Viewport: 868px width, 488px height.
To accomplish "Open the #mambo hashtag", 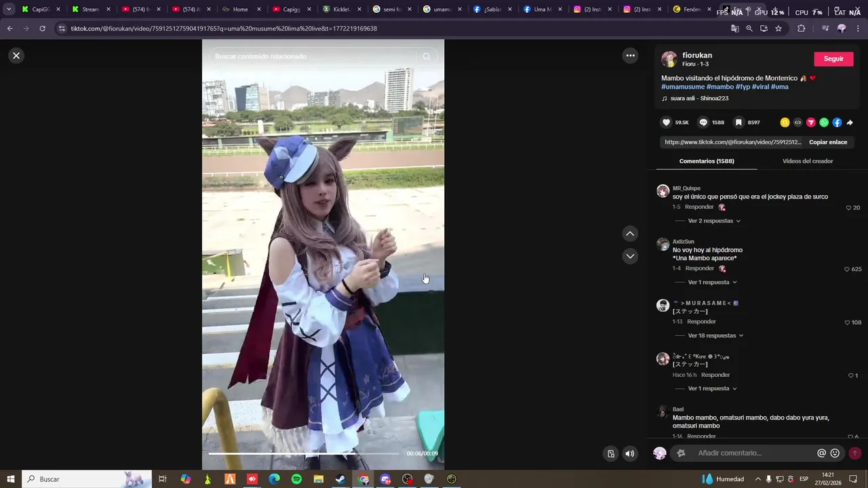I will pos(720,87).
